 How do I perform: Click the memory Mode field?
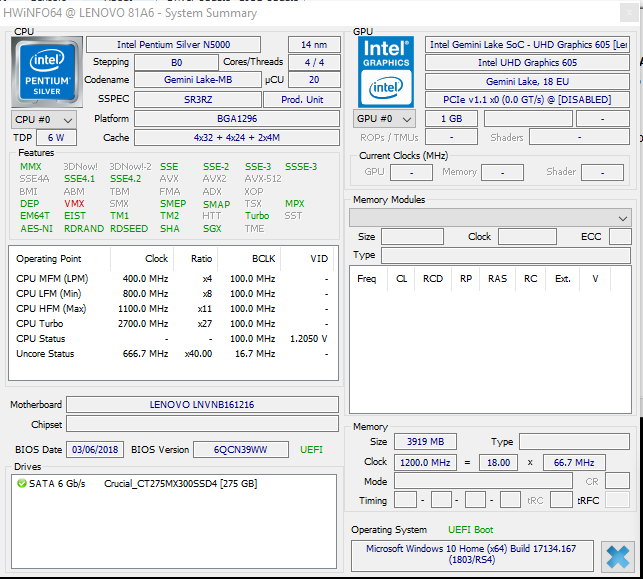click(483, 481)
